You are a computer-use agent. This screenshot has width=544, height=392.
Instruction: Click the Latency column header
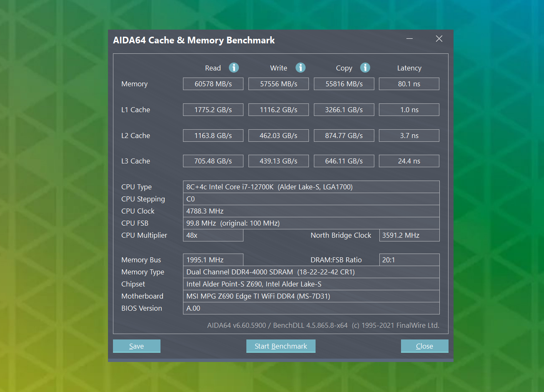tap(409, 68)
